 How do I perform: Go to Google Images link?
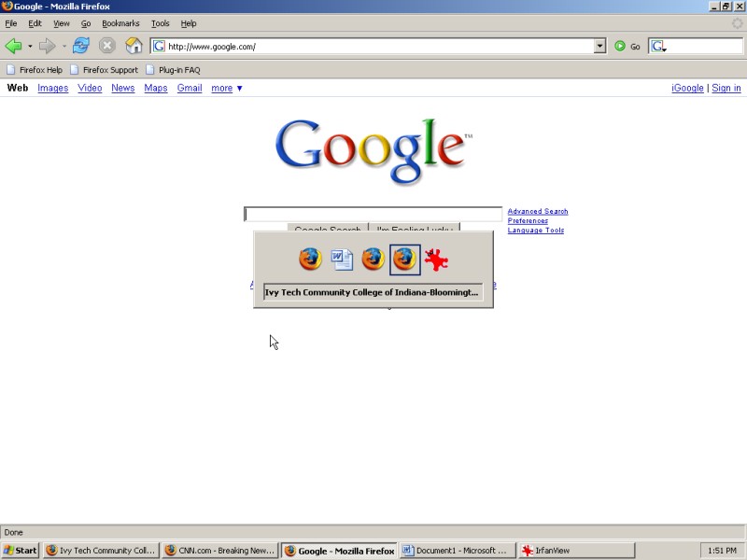point(53,88)
